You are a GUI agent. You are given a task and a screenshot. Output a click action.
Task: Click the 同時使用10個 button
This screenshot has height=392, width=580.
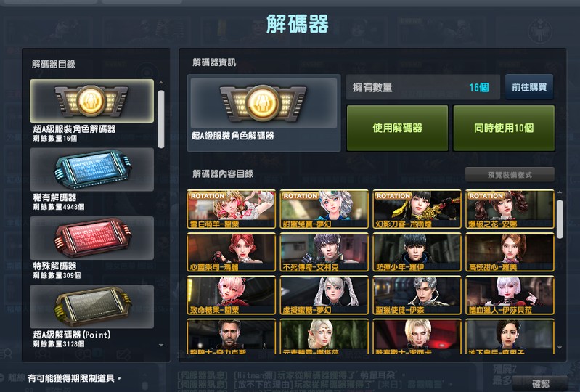tap(504, 128)
